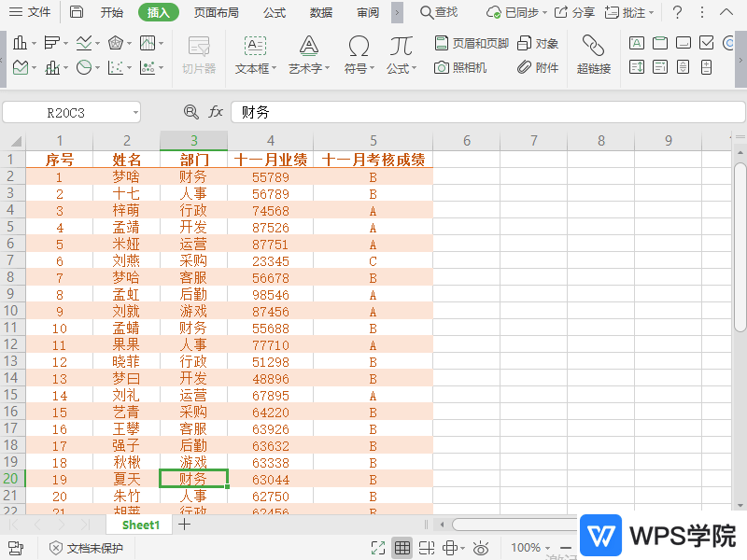Insert a hyperlink (超链接)

(592, 51)
